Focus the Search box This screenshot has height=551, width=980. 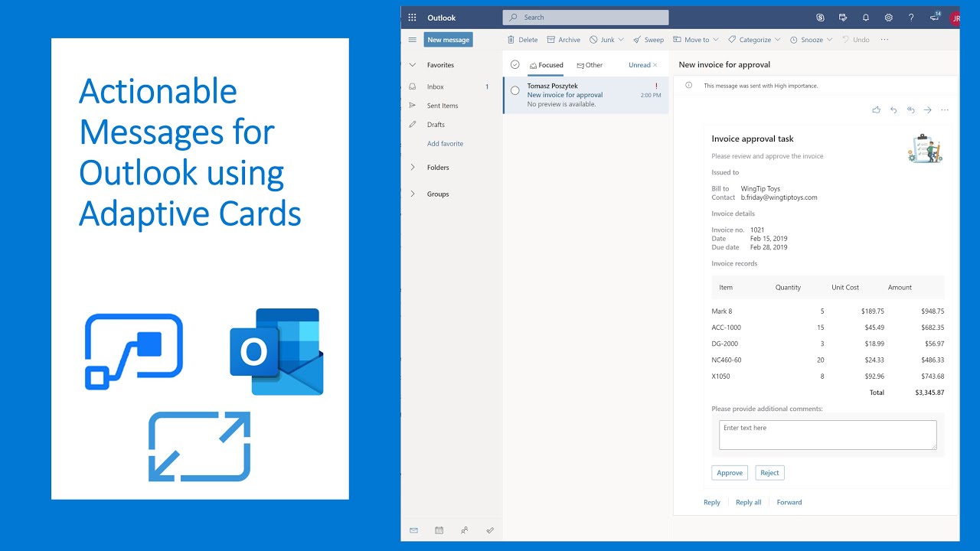[x=586, y=18]
